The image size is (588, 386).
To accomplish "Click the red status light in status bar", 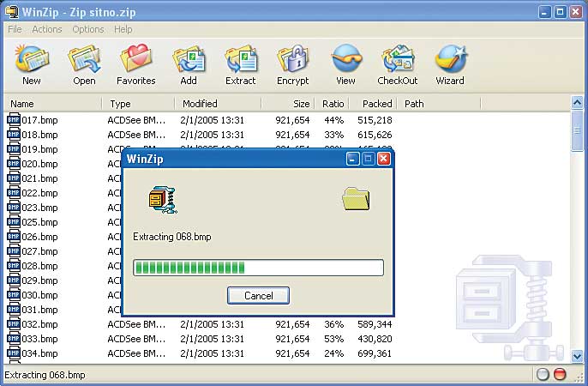I will click(x=560, y=374).
